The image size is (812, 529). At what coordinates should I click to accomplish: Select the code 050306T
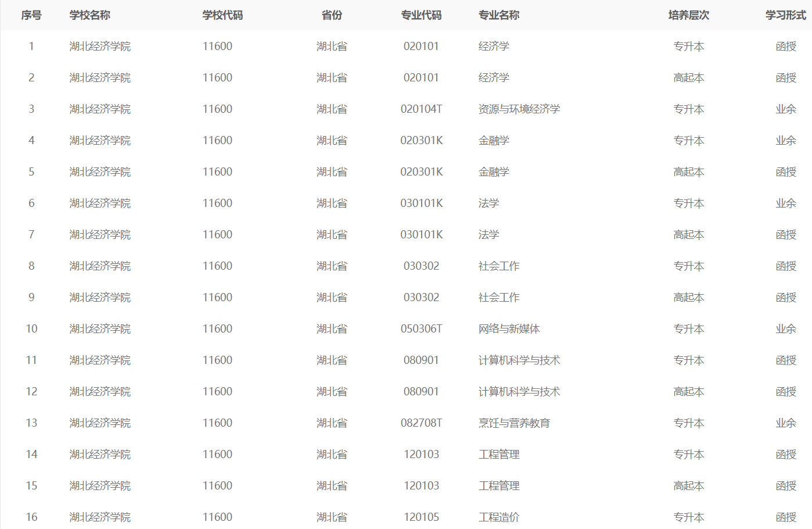(422, 329)
